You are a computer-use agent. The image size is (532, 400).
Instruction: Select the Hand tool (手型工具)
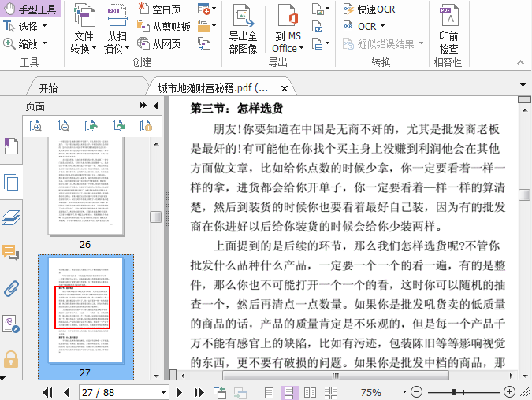(30, 9)
